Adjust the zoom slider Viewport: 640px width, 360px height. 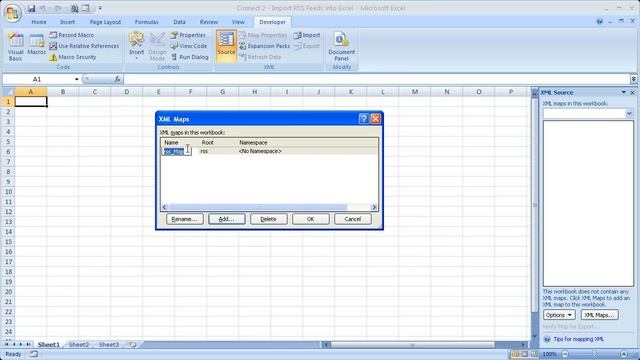point(594,354)
